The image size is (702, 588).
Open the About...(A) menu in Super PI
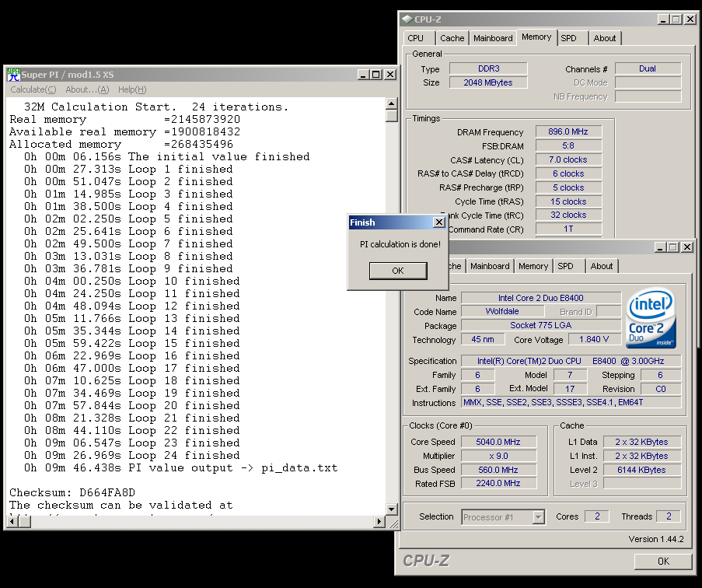[87, 89]
